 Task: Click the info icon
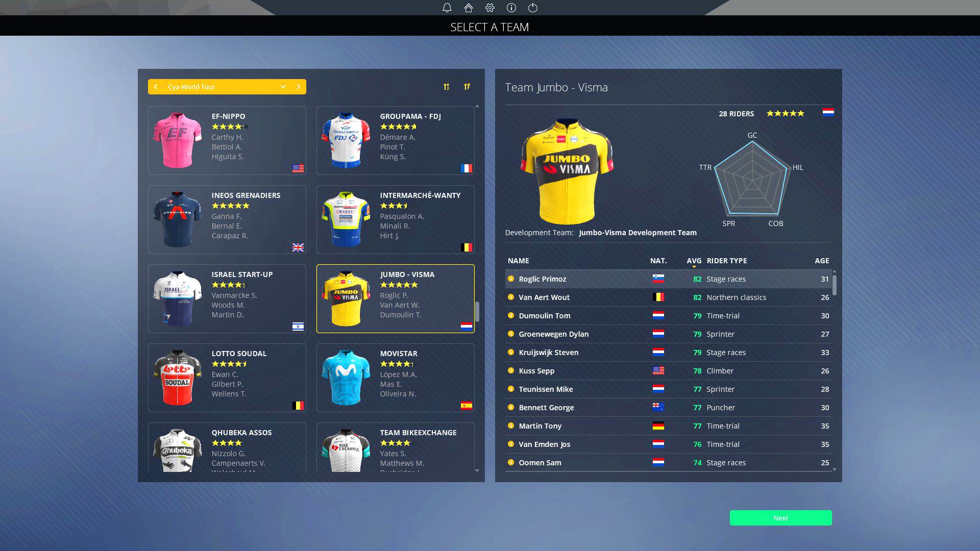pos(511,8)
